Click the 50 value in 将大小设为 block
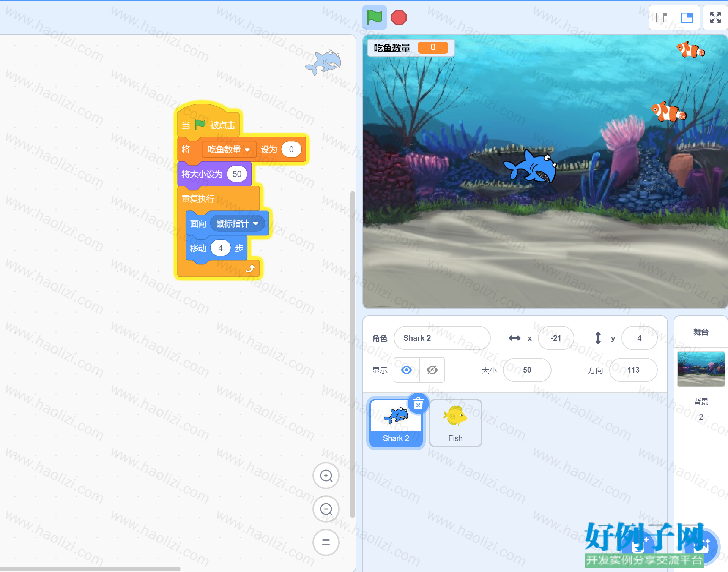This screenshot has width=728, height=572. [x=237, y=174]
